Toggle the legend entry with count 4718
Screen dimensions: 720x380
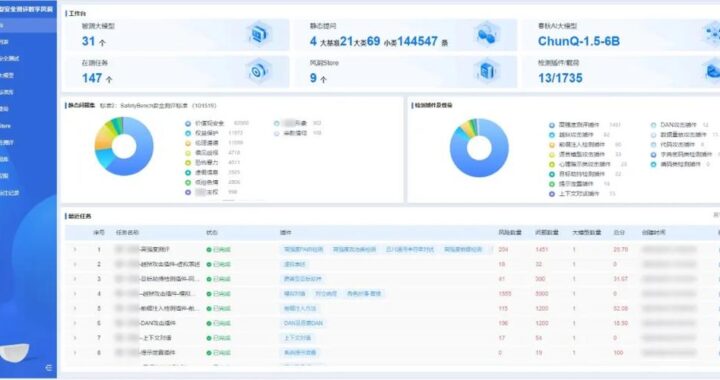212,153
